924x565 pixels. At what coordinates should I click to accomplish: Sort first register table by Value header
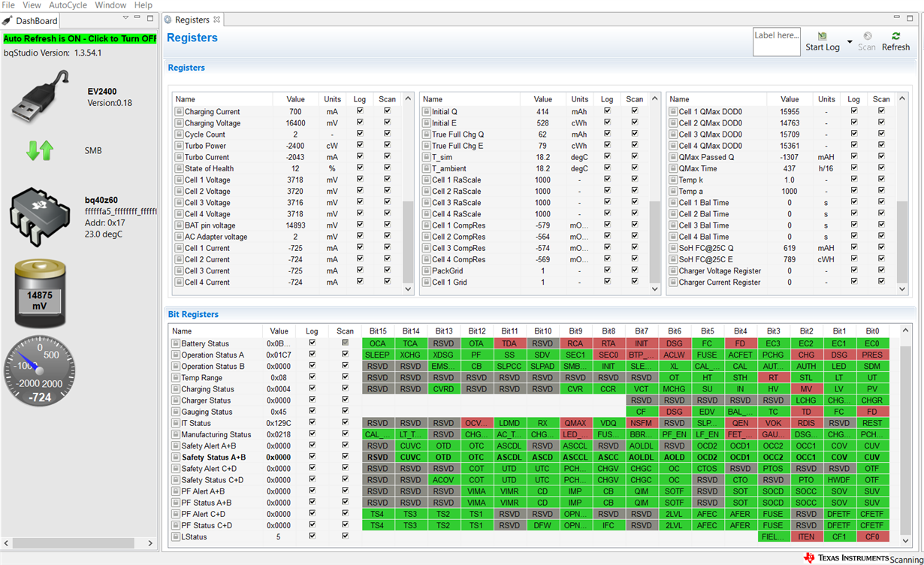[x=295, y=99]
